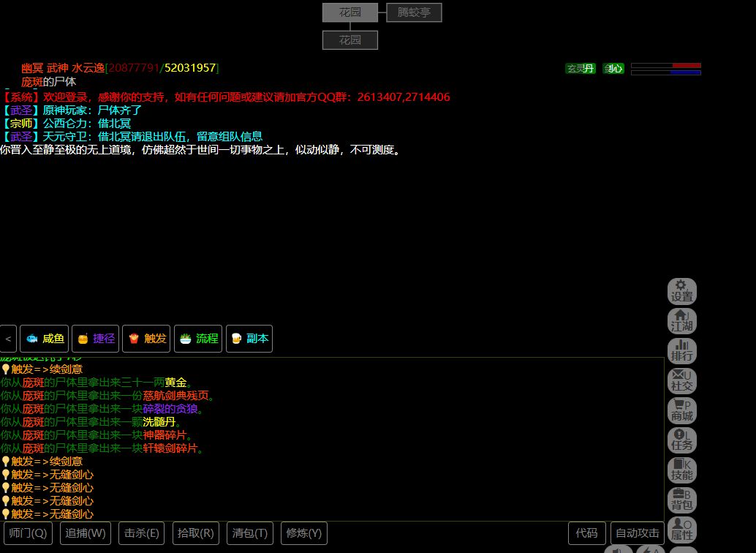Select the lower 花园 map node
The height and width of the screenshot is (553, 756).
(350, 40)
